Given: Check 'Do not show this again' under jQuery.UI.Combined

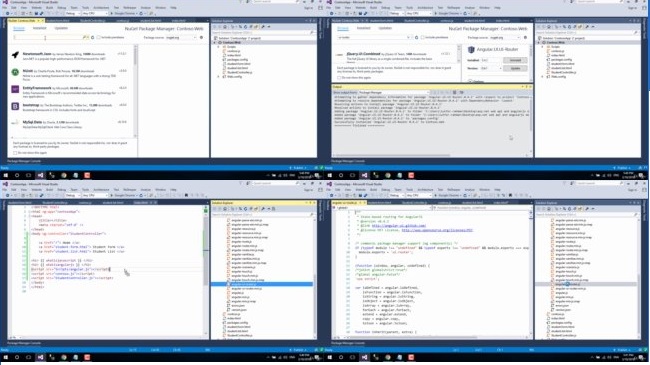Looking at the screenshot, I should (339, 78).
